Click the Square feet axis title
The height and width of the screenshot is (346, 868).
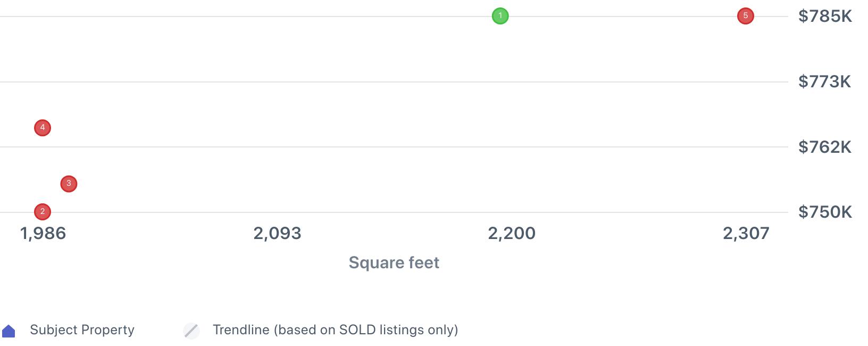click(x=394, y=262)
